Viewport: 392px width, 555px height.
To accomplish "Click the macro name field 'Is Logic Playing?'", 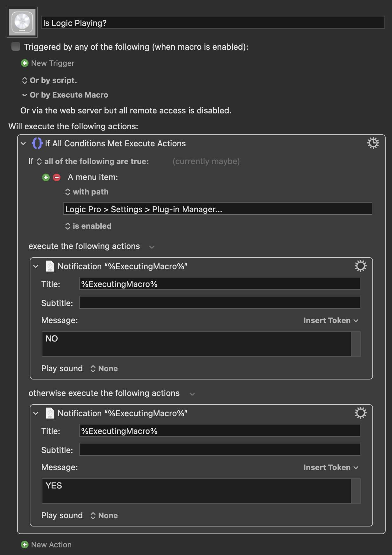I will (x=213, y=23).
